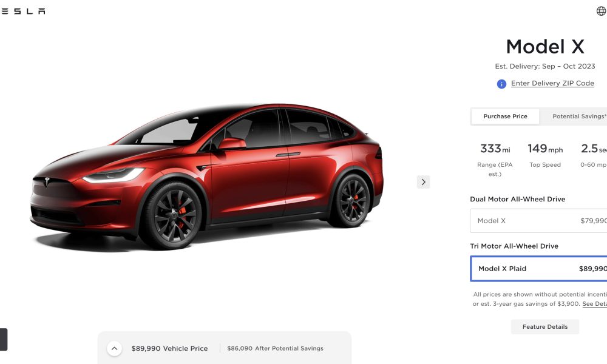Click the $89,990 Vehicle Price text
Screen dimensions: 607x364
click(169, 348)
